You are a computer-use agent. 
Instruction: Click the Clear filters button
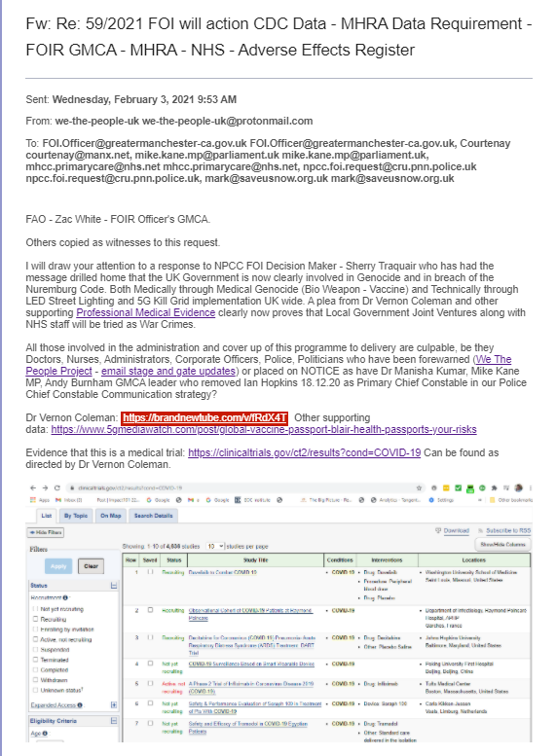click(91, 566)
